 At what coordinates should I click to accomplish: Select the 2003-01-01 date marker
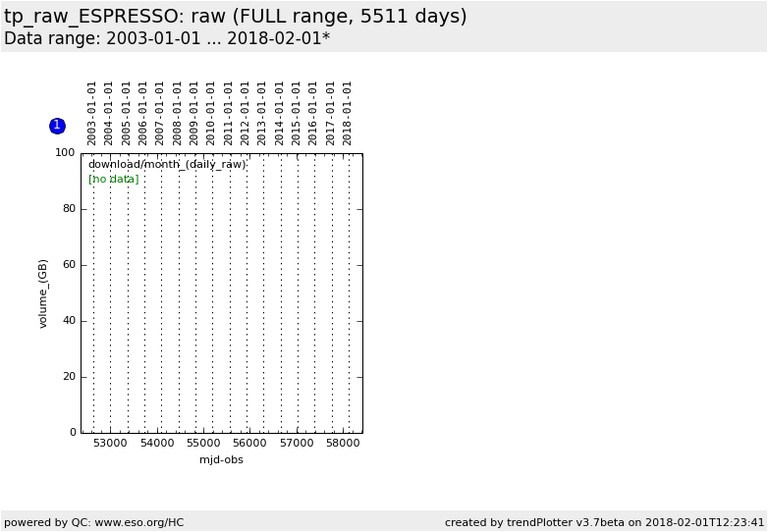coord(93,113)
